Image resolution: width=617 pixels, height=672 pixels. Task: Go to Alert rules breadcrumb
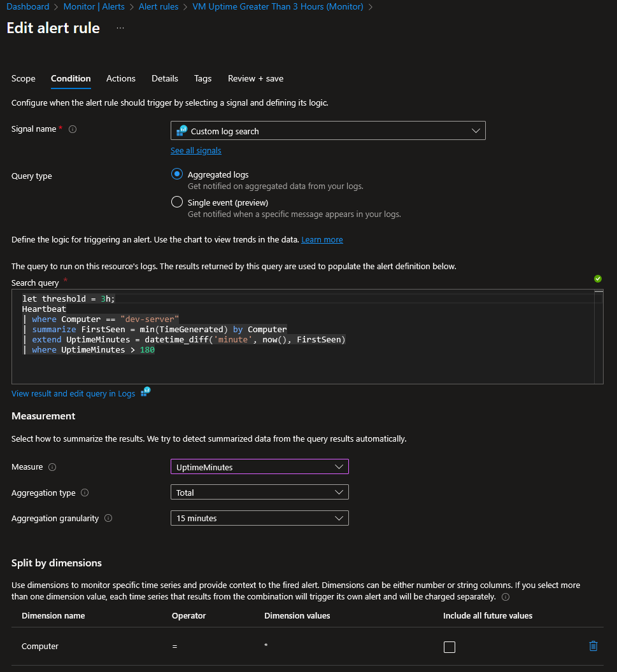coord(158,7)
